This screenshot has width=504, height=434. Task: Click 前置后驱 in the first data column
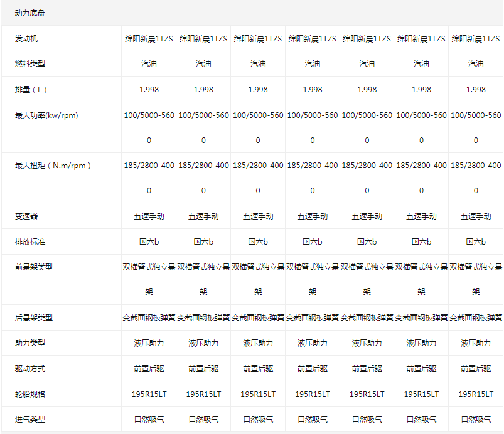click(x=149, y=369)
